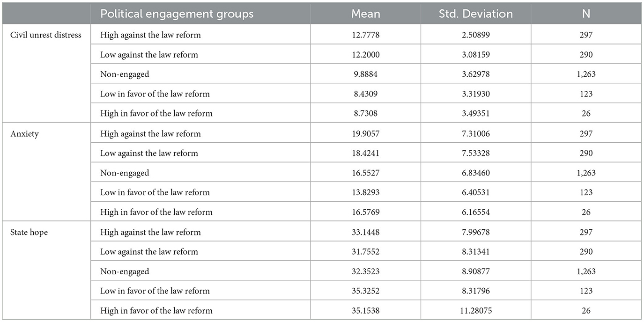Click the mean value 35.3252
The width and height of the screenshot is (644, 322).
coord(366,291)
